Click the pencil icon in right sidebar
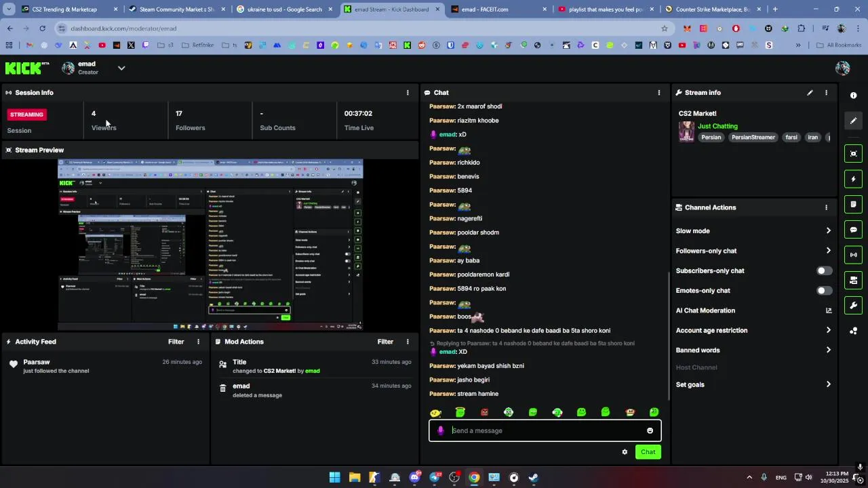Screen dimensions: 868x488 click(854, 121)
